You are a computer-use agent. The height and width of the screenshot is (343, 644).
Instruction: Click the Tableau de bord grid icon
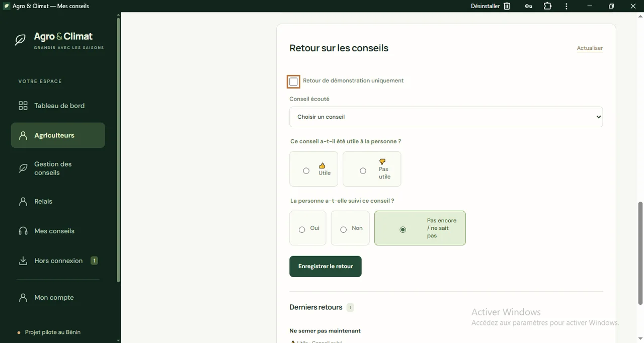pos(23,106)
